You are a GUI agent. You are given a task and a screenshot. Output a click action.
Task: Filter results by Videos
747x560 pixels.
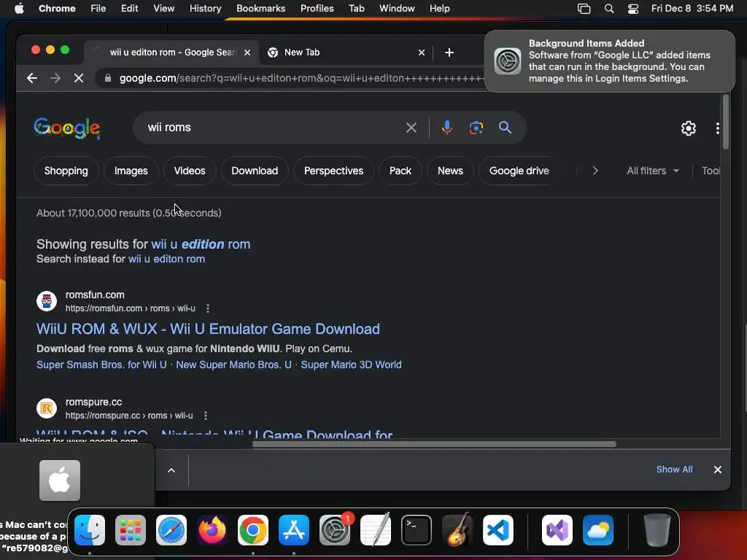pos(190,171)
